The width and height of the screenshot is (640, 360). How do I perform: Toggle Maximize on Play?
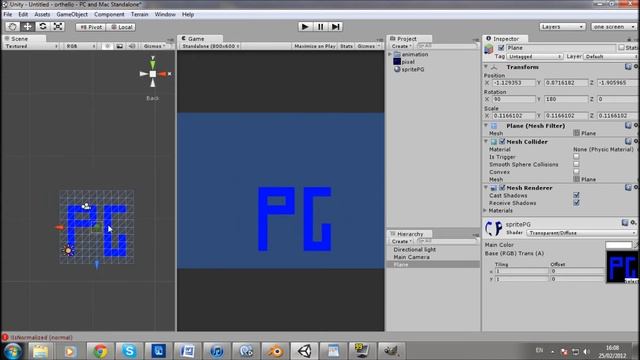(x=315, y=46)
